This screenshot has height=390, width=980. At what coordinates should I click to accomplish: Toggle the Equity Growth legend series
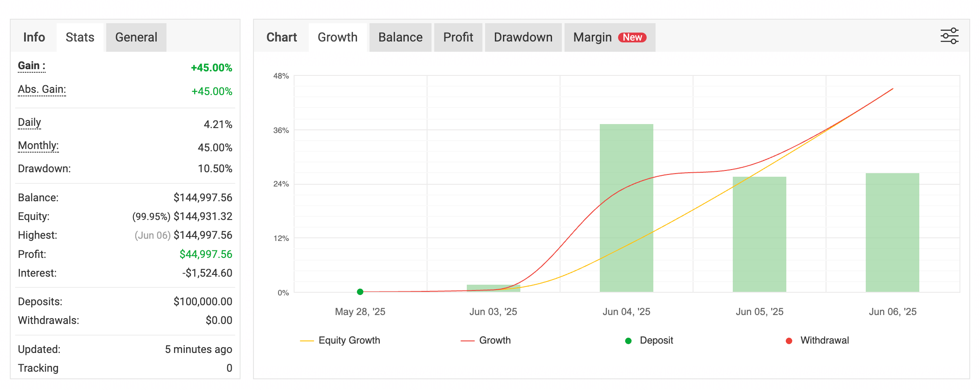[340, 340]
